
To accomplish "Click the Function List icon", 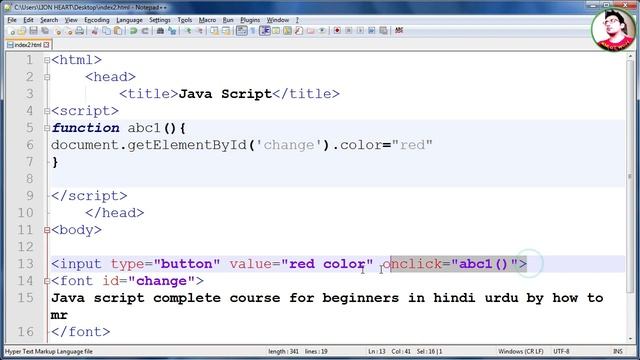I will [299, 31].
